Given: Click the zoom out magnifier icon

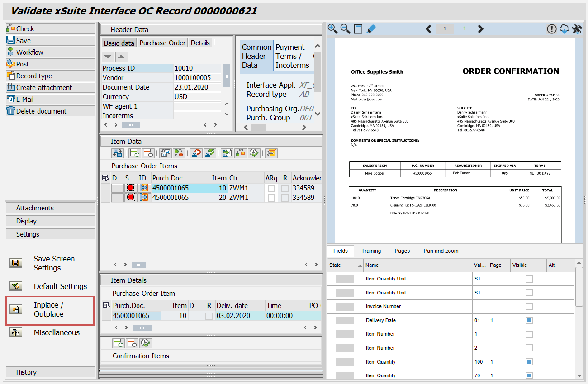Looking at the screenshot, I should point(345,29).
